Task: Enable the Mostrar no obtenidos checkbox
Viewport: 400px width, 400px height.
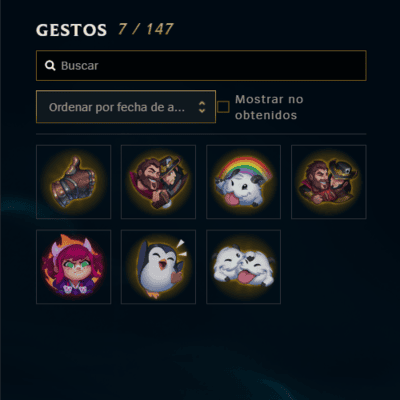Action: [x=223, y=107]
